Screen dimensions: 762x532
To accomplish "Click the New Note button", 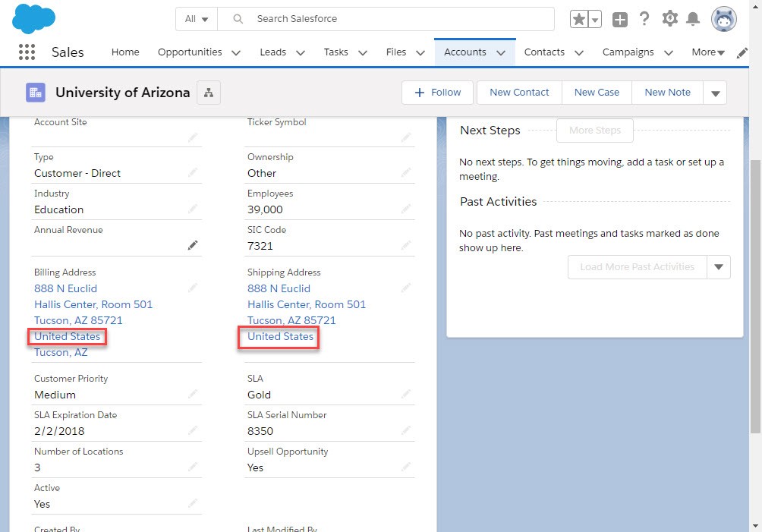I will pos(667,93).
